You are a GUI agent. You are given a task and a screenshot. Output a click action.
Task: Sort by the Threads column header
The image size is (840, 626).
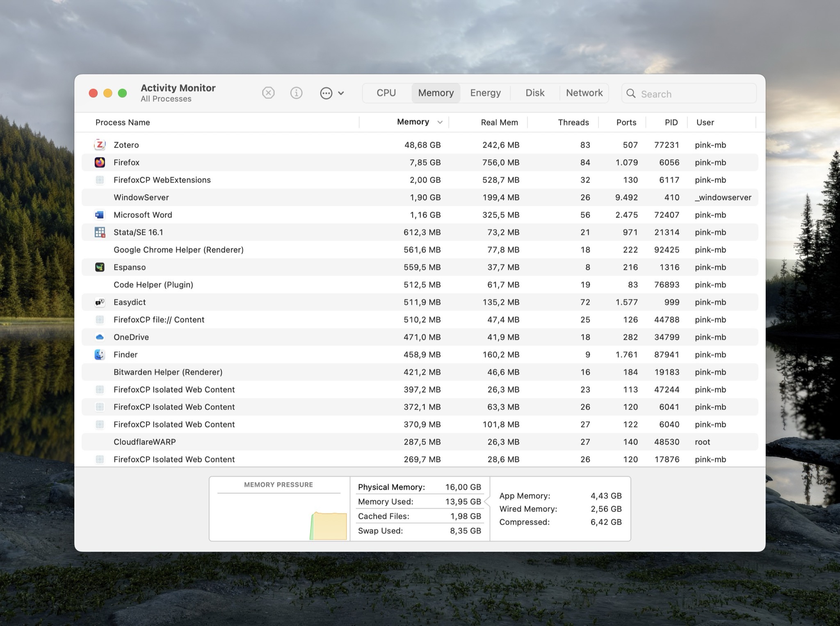pos(573,123)
